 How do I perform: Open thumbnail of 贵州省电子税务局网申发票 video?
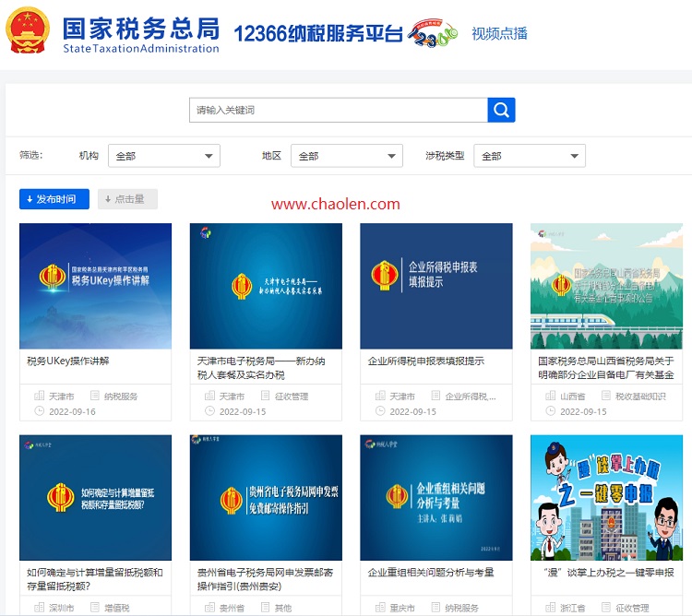point(266,498)
